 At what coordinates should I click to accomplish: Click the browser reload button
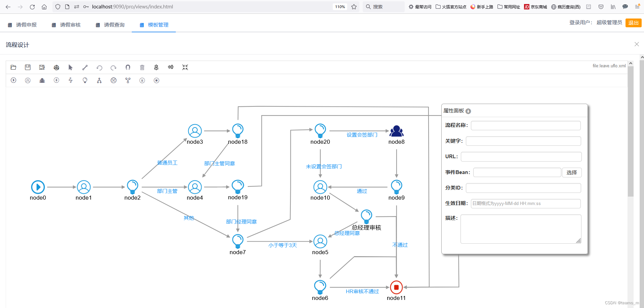click(32, 7)
